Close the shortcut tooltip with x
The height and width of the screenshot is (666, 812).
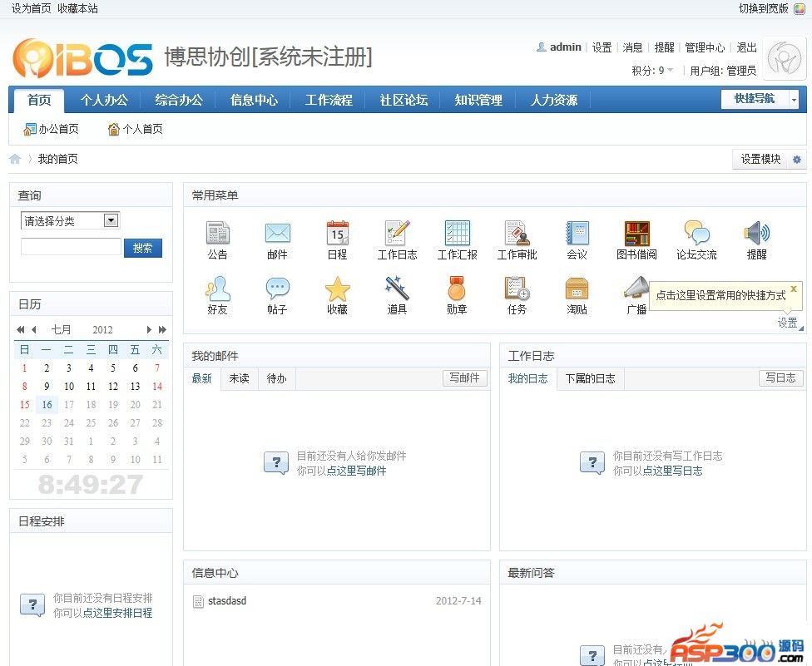[794, 289]
